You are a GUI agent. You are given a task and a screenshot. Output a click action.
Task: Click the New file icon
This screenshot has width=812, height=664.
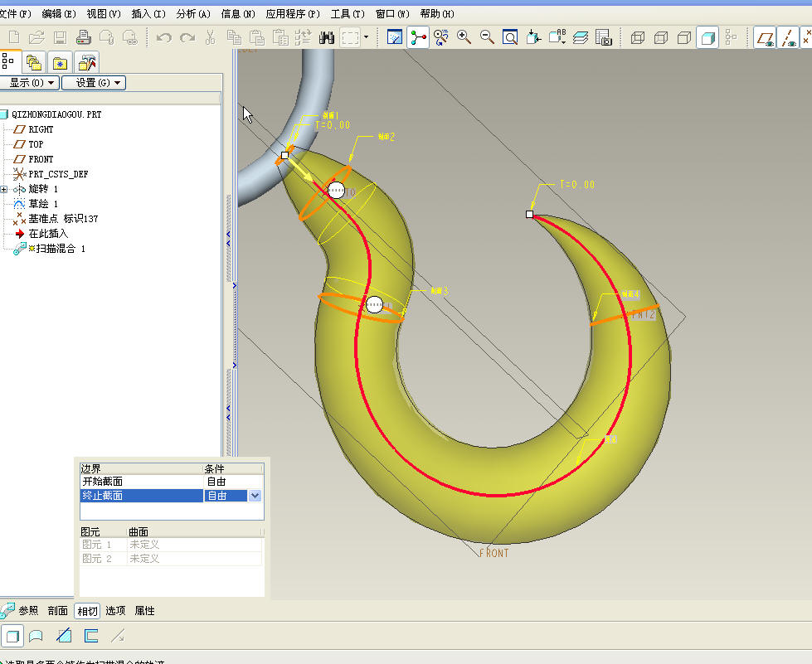(x=14, y=37)
